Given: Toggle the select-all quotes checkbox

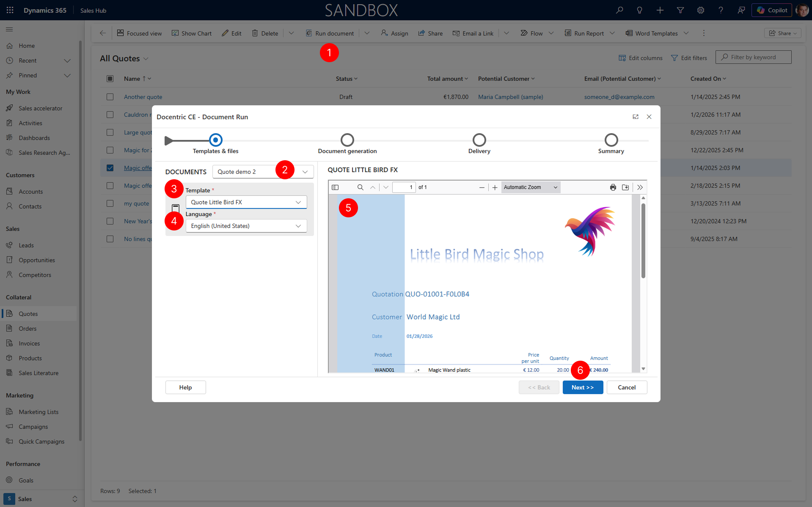Looking at the screenshot, I should pyautogui.click(x=110, y=79).
